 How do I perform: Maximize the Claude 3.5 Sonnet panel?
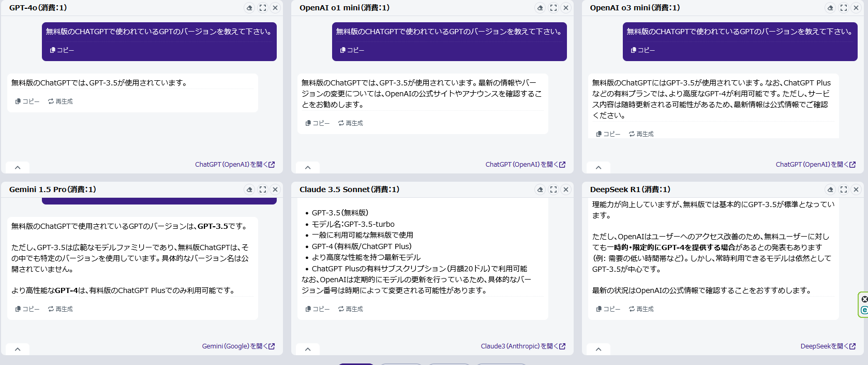553,189
